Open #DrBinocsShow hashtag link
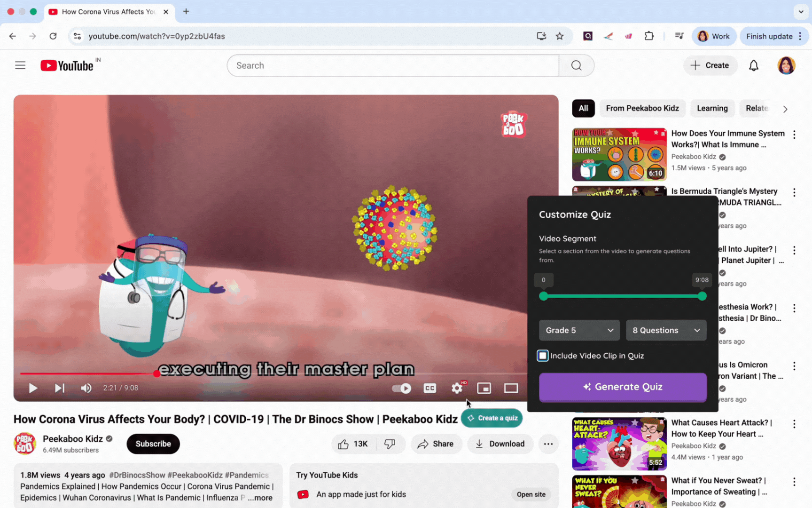The width and height of the screenshot is (812, 508). pos(137,475)
